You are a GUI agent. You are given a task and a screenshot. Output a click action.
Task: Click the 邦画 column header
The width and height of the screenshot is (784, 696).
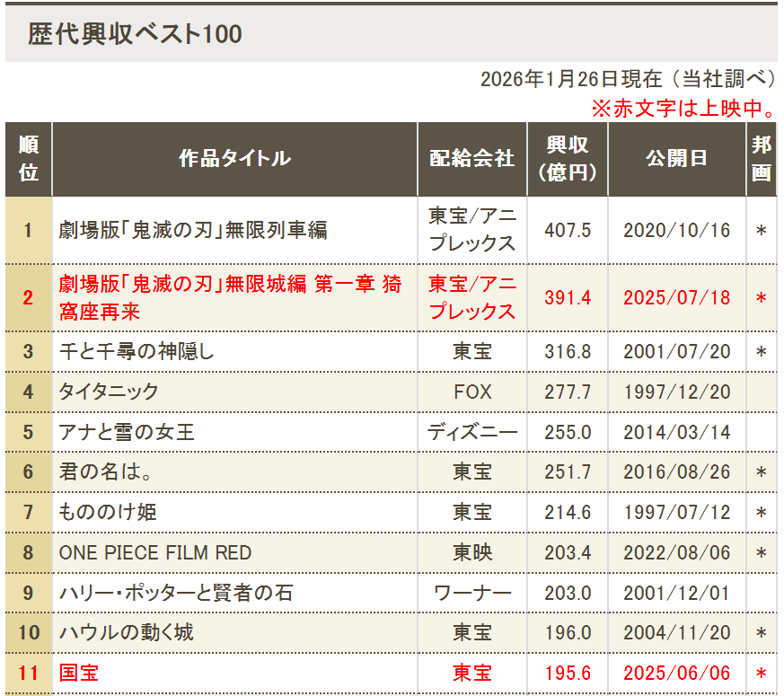761,159
